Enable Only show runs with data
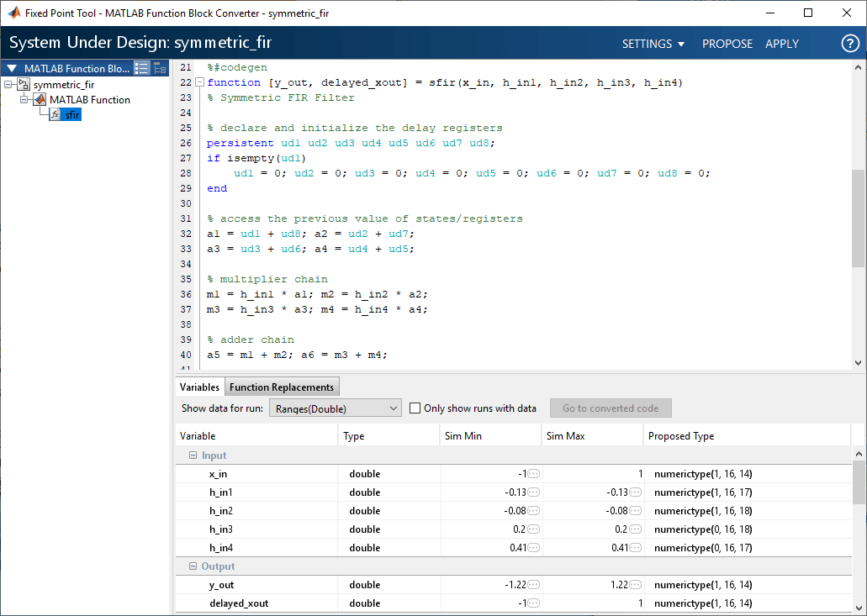This screenshot has width=867, height=616. (415, 408)
